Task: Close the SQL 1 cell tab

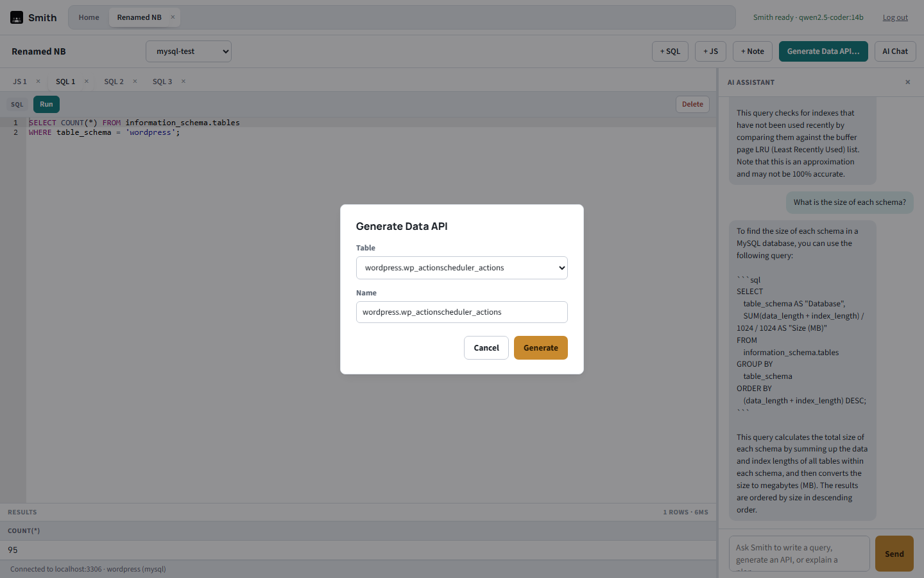Action: pos(87,82)
